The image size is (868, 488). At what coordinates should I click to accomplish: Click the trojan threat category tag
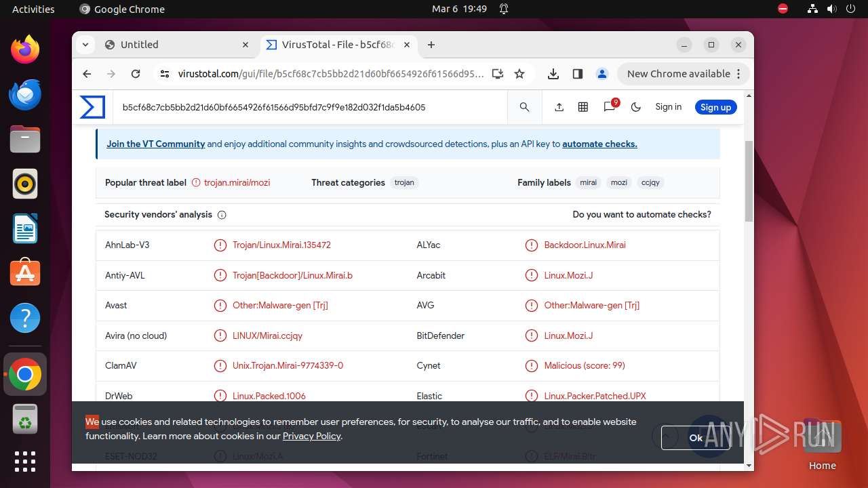(x=404, y=182)
